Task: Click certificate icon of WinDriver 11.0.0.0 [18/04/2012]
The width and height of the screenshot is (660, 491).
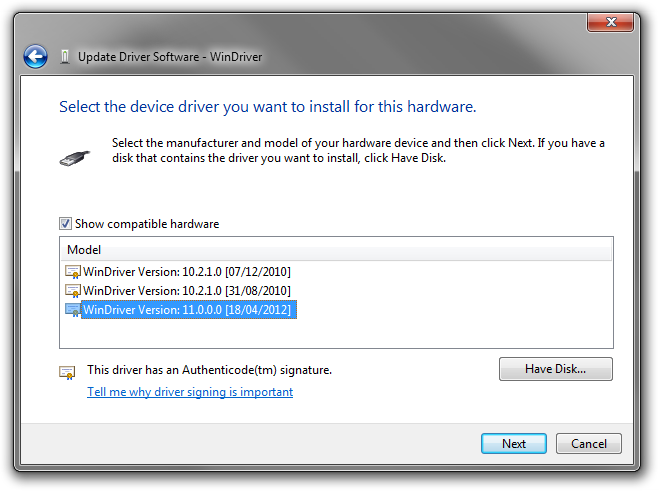Action: tap(73, 310)
